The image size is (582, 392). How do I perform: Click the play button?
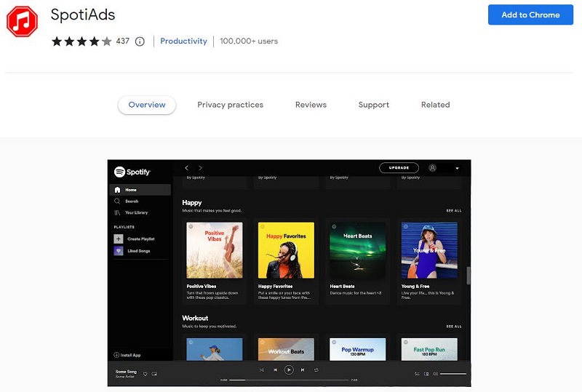coord(289,369)
